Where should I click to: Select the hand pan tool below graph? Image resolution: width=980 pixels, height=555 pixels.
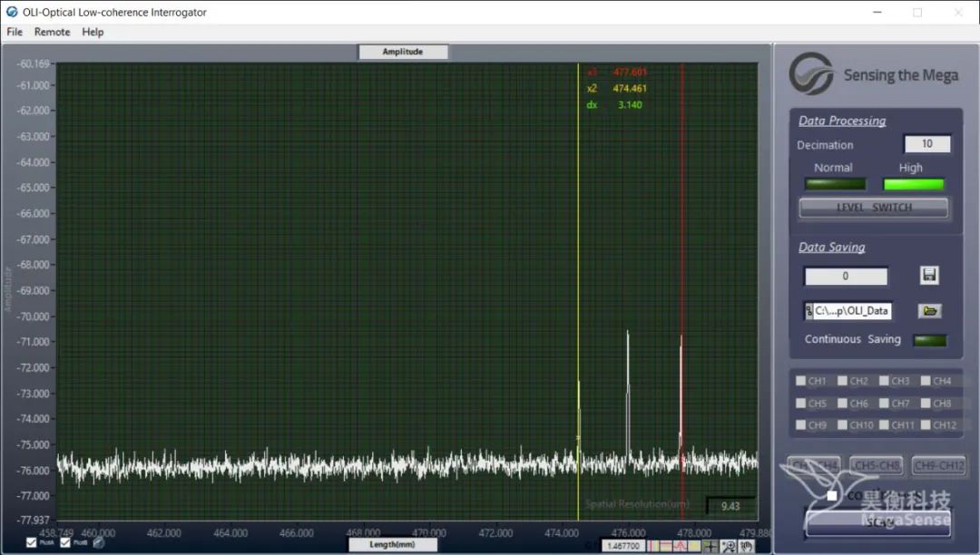(x=746, y=546)
